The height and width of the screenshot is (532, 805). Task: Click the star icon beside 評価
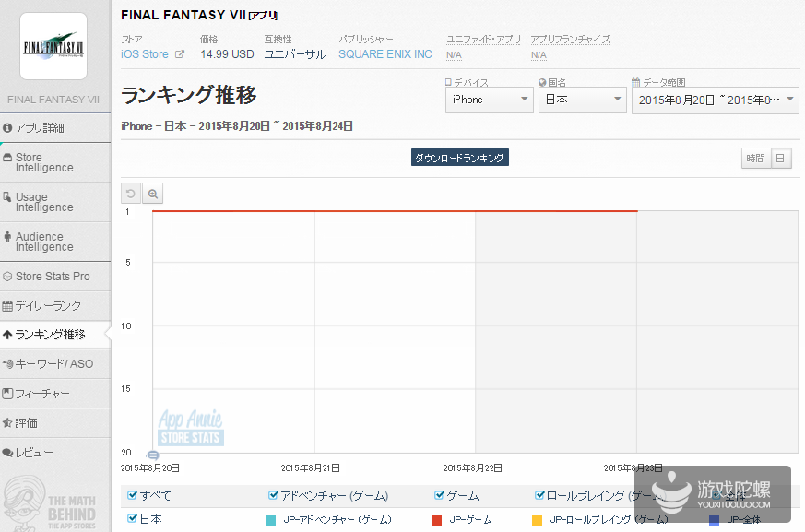click(8, 423)
